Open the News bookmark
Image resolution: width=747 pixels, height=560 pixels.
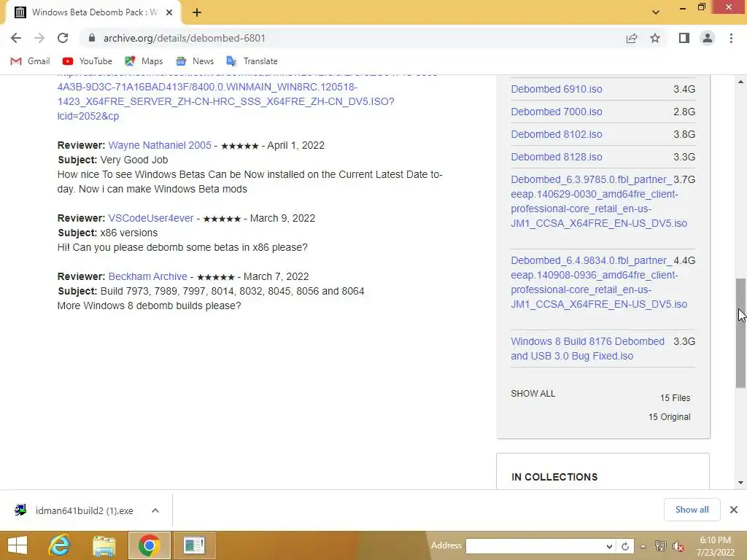pyautogui.click(x=195, y=61)
